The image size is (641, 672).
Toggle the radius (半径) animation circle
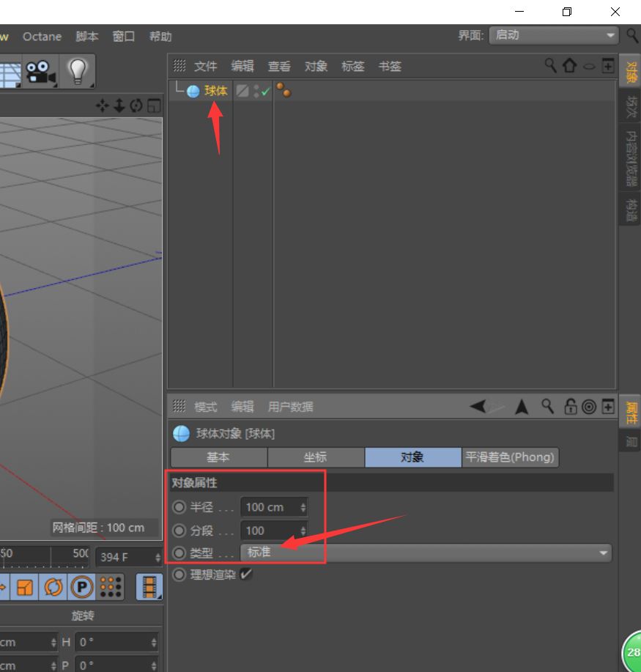tap(179, 507)
